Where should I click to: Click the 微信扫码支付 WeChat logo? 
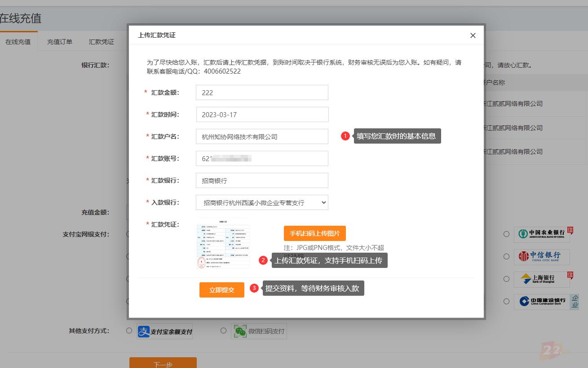pos(259,332)
